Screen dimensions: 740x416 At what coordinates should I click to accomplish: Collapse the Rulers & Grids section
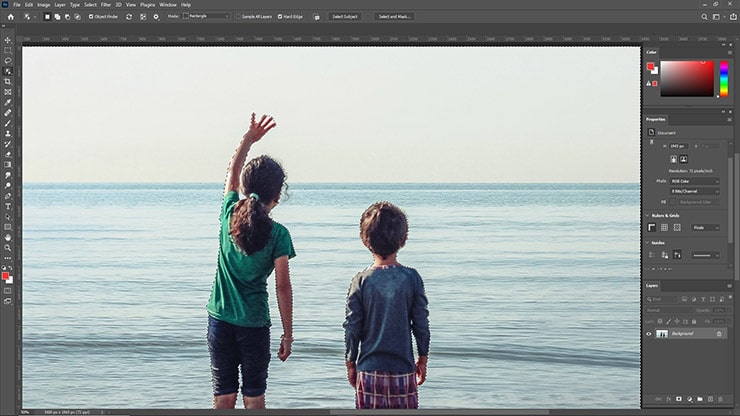648,215
